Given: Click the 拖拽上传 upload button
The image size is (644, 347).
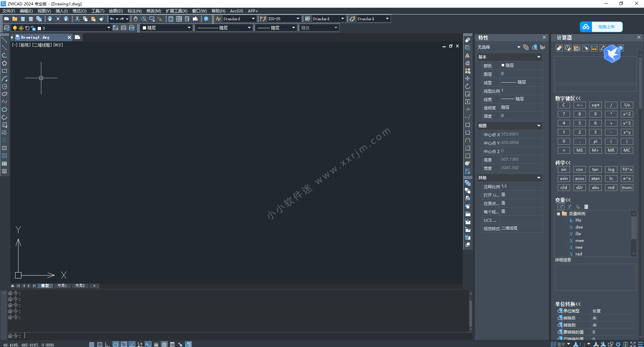Looking at the screenshot, I should click(x=601, y=27).
